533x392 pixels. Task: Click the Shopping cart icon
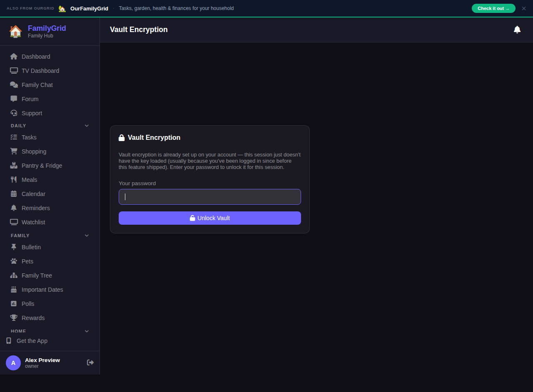[x=14, y=151]
